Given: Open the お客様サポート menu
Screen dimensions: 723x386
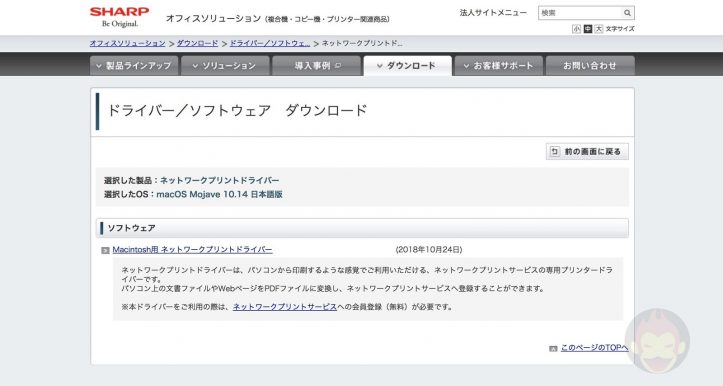Looking at the screenshot, I should [499, 65].
